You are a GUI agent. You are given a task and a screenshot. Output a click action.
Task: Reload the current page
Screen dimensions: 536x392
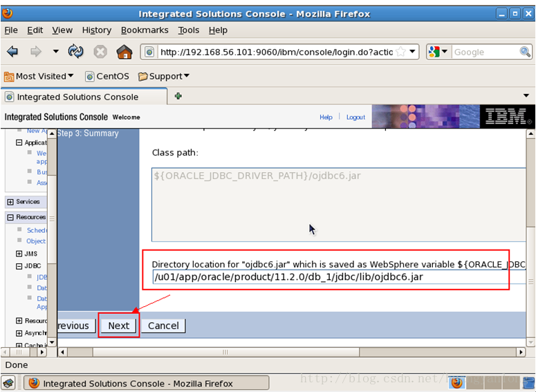(75, 52)
